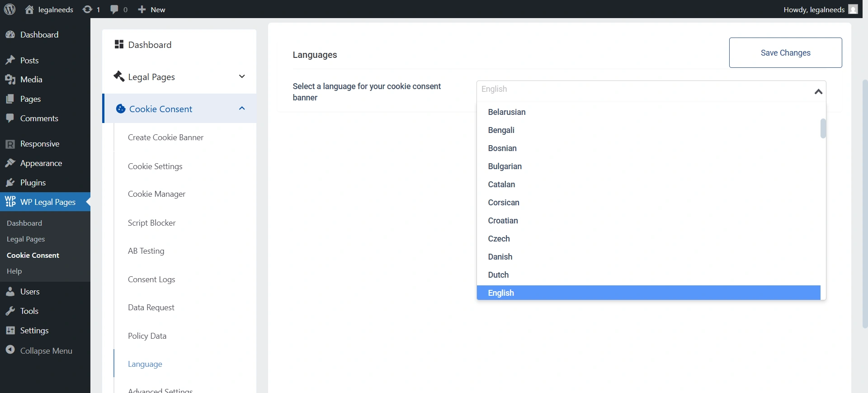Viewport: 868px width, 393px height.
Task: Click the English language select field
Action: 651,91
